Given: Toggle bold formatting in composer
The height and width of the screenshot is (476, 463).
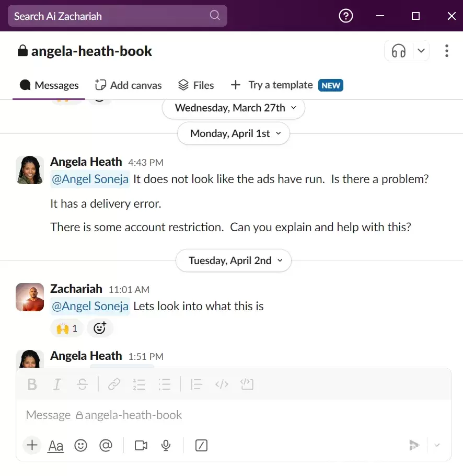Looking at the screenshot, I should click(x=32, y=384).
